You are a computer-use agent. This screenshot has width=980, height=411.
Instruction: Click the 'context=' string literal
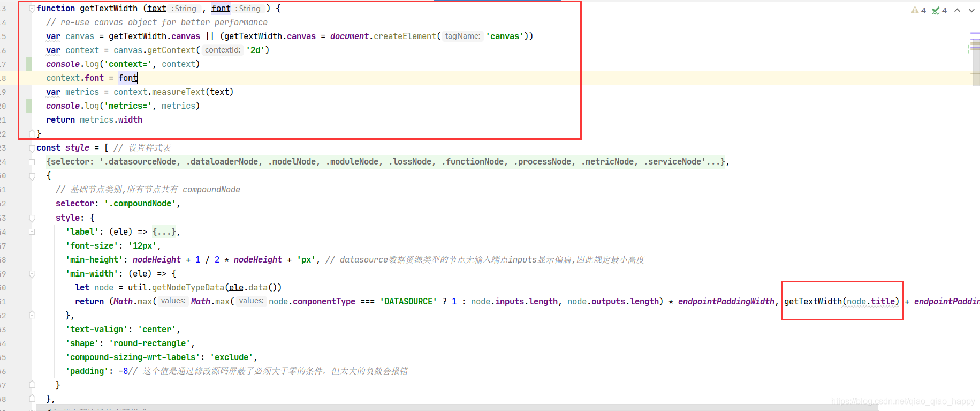tap(128, 64)
